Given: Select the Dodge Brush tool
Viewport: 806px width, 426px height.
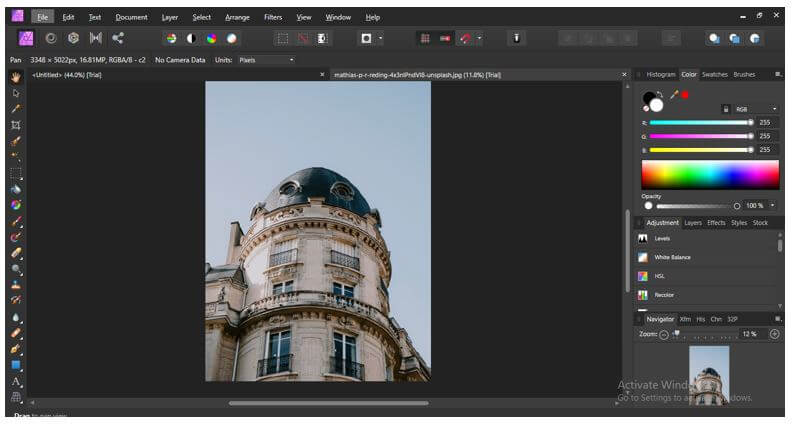Looking at the screenshot, I should pos(16,269).
